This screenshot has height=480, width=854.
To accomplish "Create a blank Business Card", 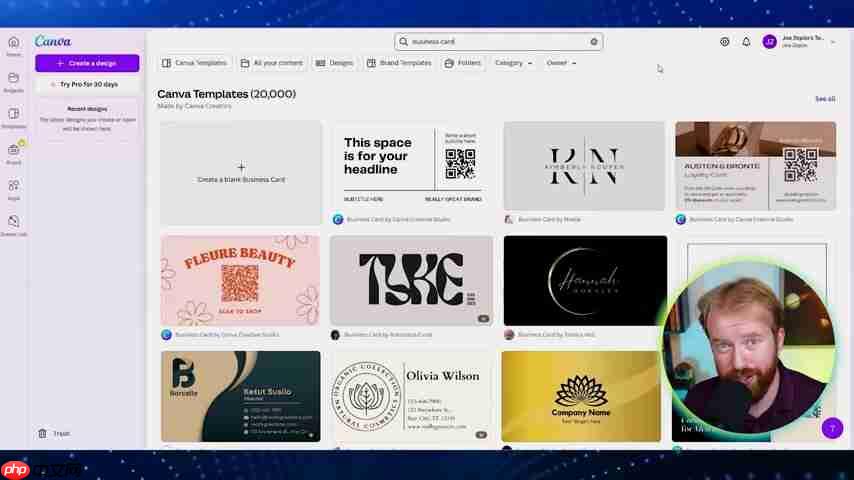I will point(241,173).
